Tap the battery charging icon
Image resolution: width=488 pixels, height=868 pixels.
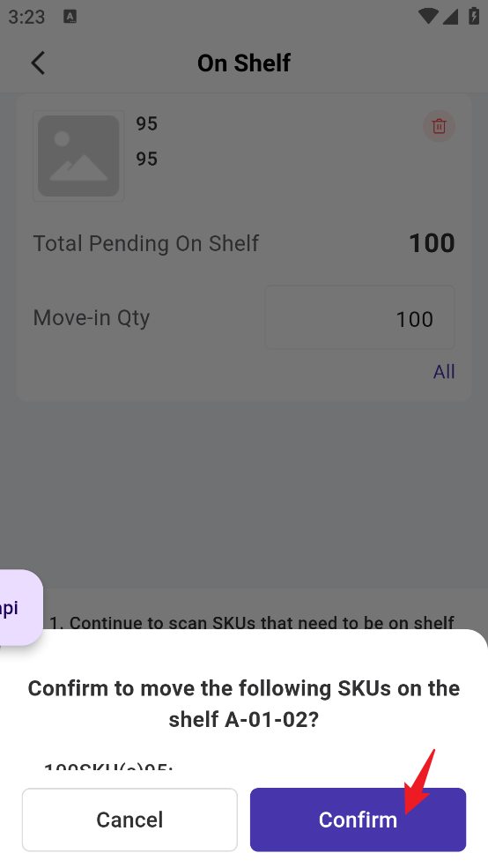point(474,16)
